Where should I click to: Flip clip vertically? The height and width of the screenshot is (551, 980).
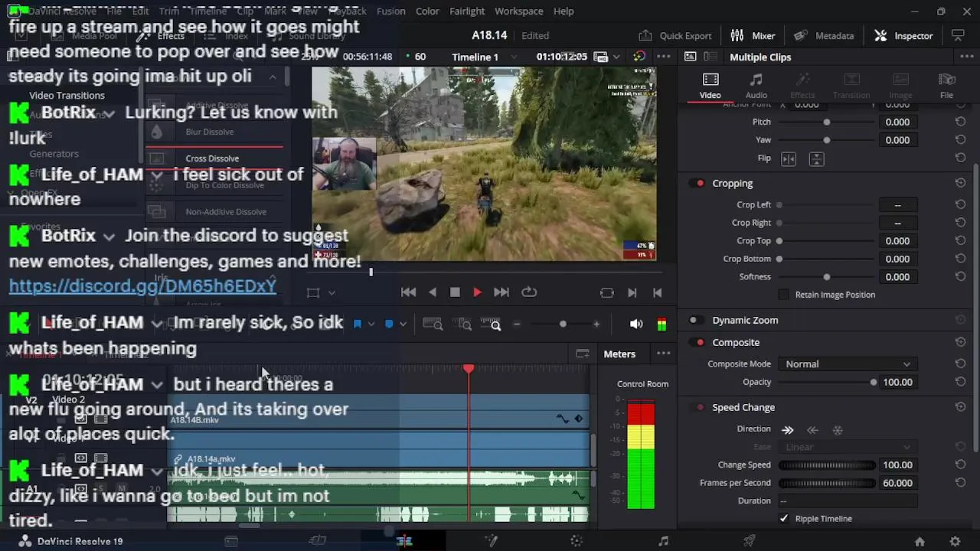[x=816, y=158]
